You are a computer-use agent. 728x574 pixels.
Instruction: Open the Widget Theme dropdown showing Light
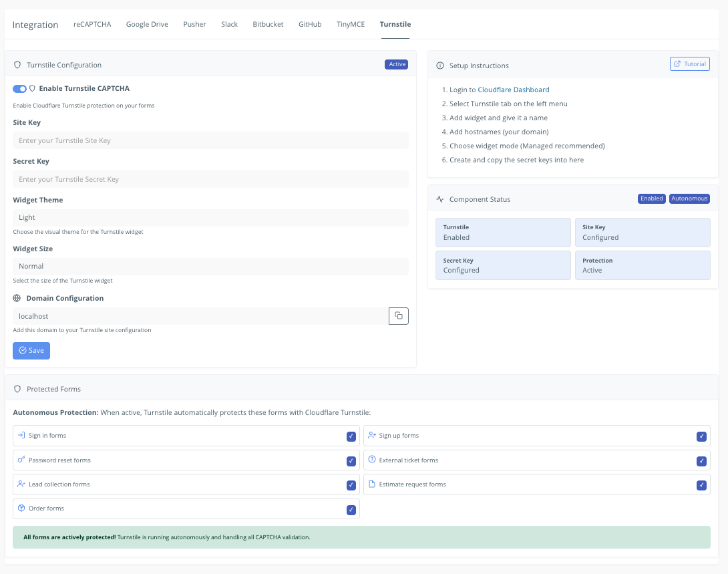(210, 217)
